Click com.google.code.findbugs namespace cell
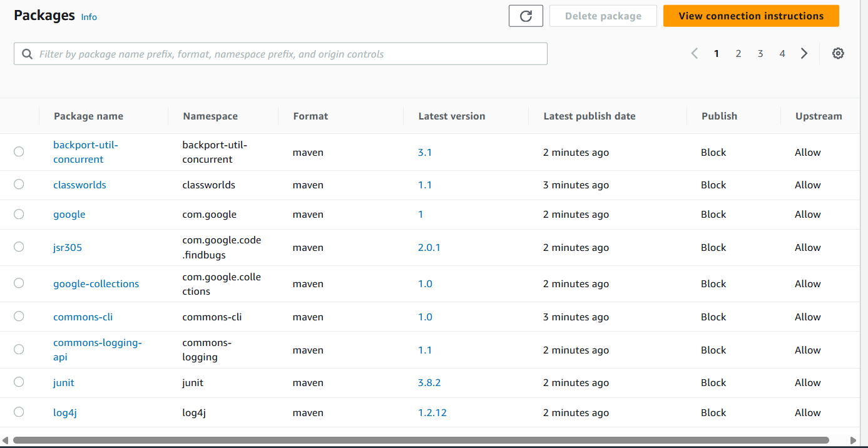The image size is (868, 448). 222,248
